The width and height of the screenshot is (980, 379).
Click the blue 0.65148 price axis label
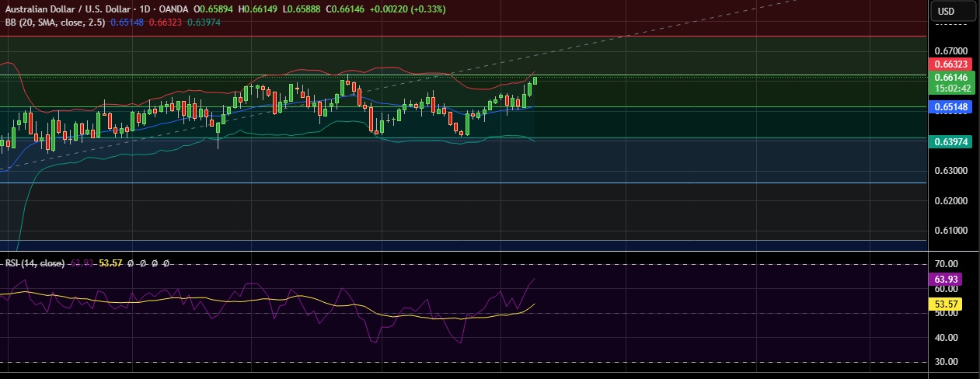(x=950, y=107)
